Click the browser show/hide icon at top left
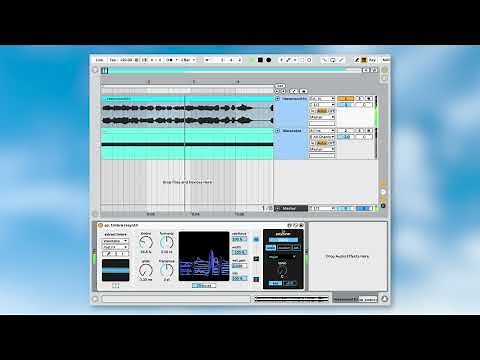 tap(95, 70)
